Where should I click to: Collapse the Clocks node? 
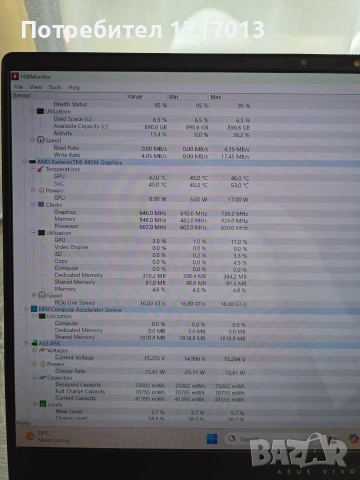point(33,204)
